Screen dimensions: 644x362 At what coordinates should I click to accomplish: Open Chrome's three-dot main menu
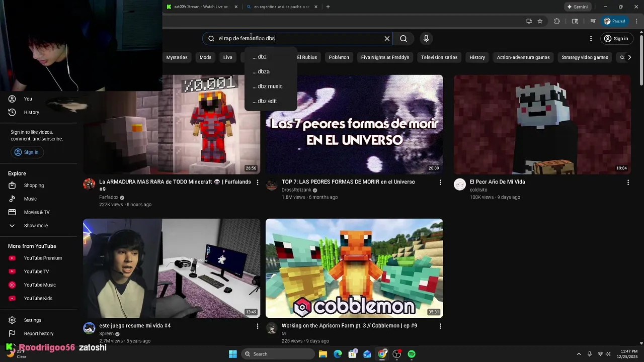point(635,21)
